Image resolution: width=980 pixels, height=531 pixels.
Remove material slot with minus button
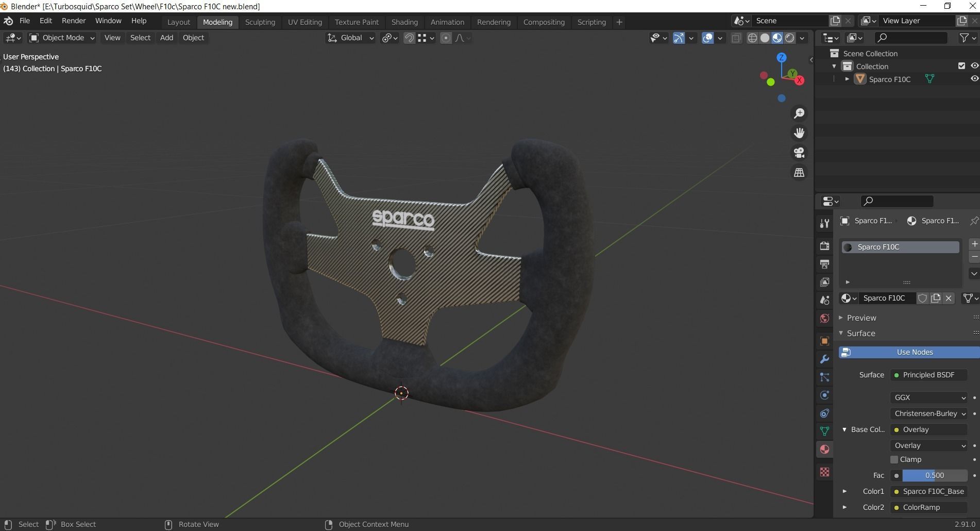974,256
